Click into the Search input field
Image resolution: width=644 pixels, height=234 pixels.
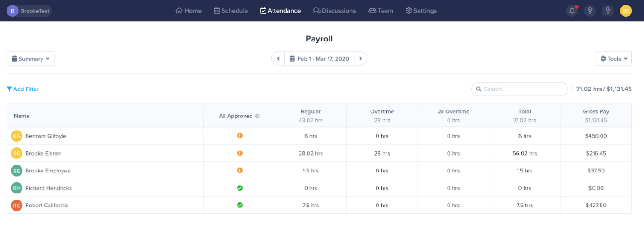point(519,89)
